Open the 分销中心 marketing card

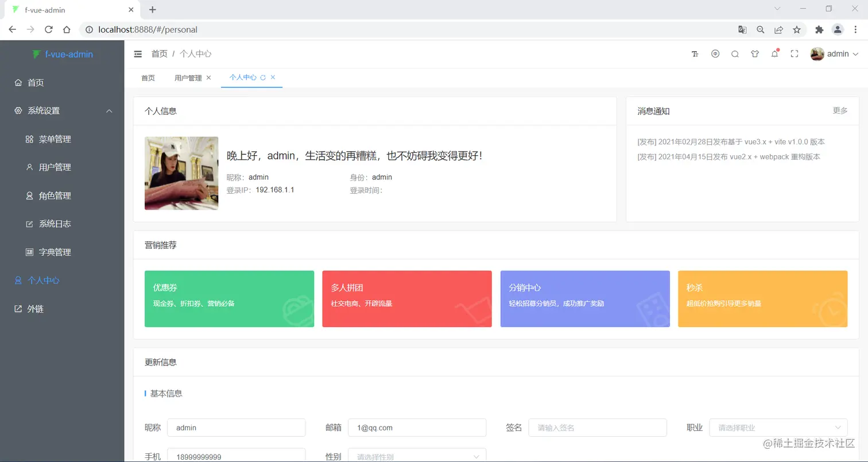click(x=585, y=299)
